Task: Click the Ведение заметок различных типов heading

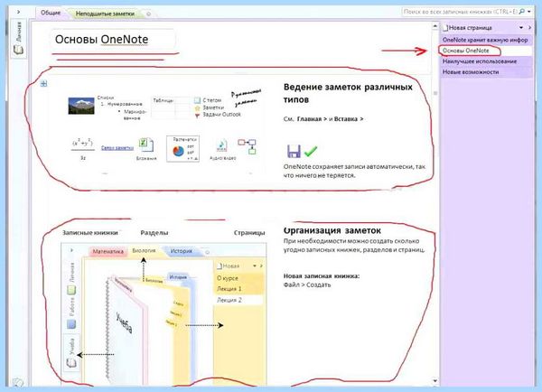Action: click(348, 93)
